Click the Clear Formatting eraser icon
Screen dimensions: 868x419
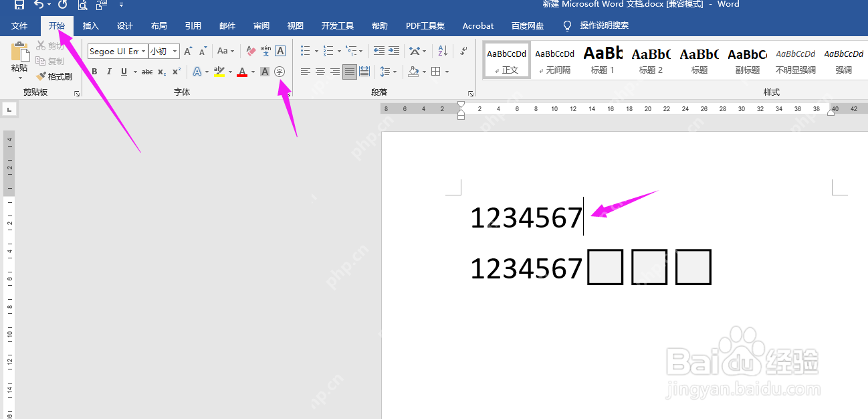[x=251, y=51]
